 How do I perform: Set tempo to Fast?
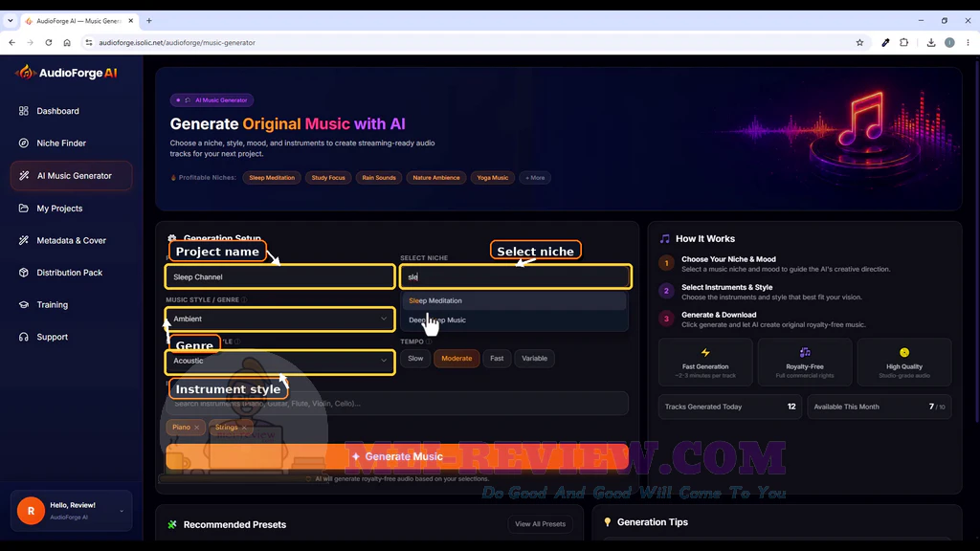pyautogui.click(x=497, y=359)
